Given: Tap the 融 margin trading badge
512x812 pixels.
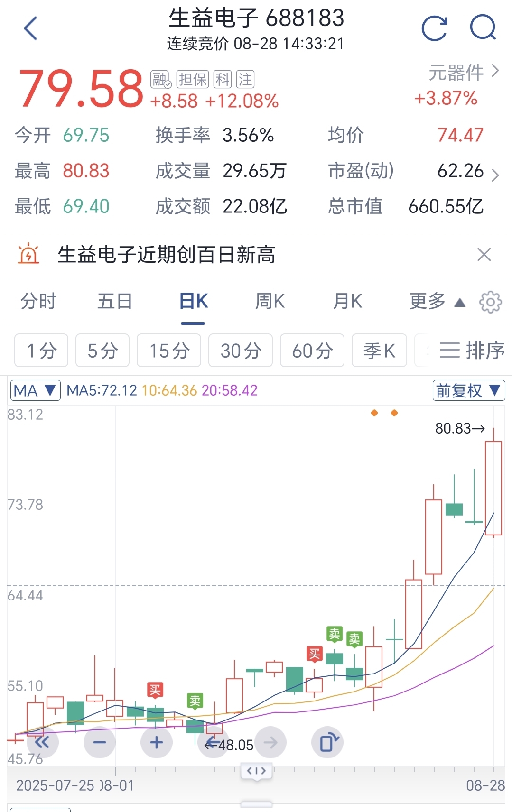Looking at the screenshot, I should click(x=161, y=79).
